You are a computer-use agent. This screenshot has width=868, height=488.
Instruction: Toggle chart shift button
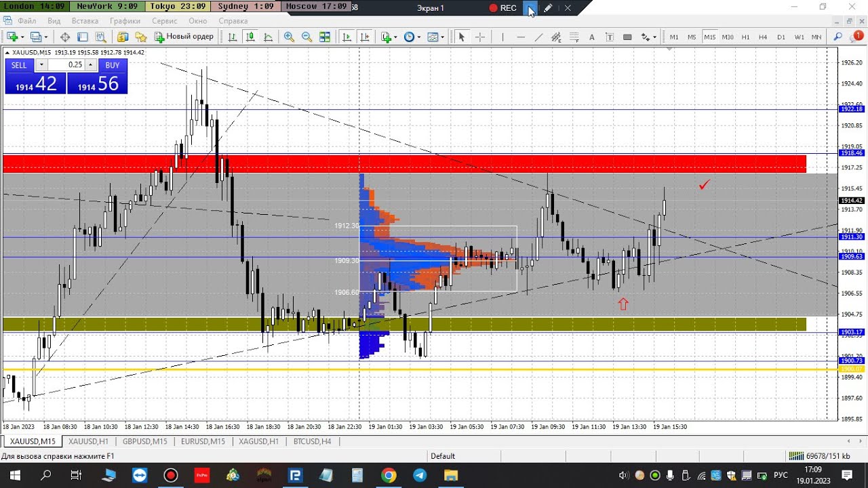click(365, 37)
